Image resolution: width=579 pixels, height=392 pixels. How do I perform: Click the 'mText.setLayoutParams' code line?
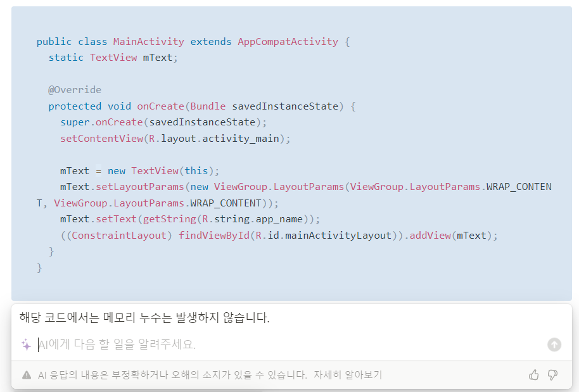click(306, 187)
